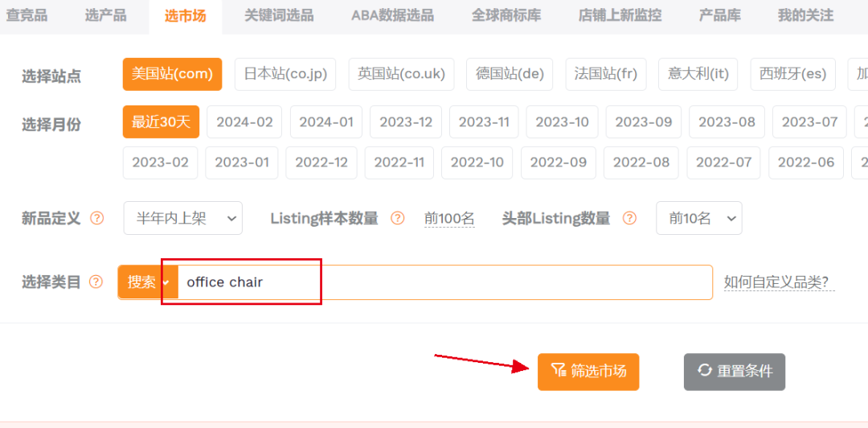Click into the office chair search field
This screenshot has height=428, width=868.
(445, 282)
